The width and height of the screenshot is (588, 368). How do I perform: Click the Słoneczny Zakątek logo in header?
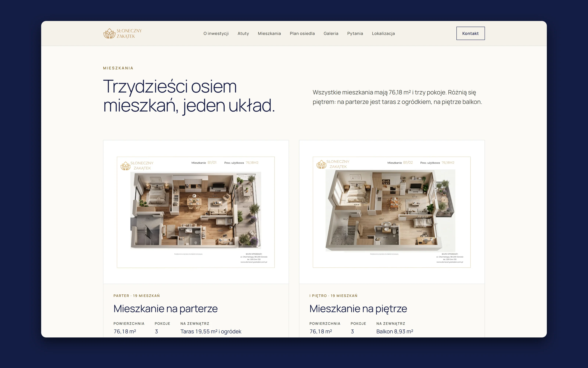tap(123, 33)
